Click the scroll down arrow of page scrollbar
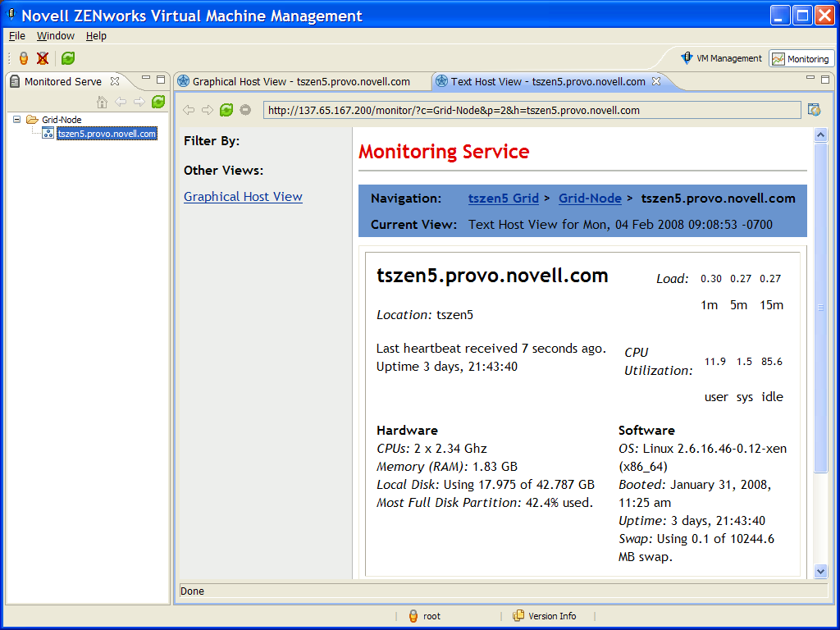The width and height of the screenshot is (840, 630). pyautogui.click(x=820, y=571)
